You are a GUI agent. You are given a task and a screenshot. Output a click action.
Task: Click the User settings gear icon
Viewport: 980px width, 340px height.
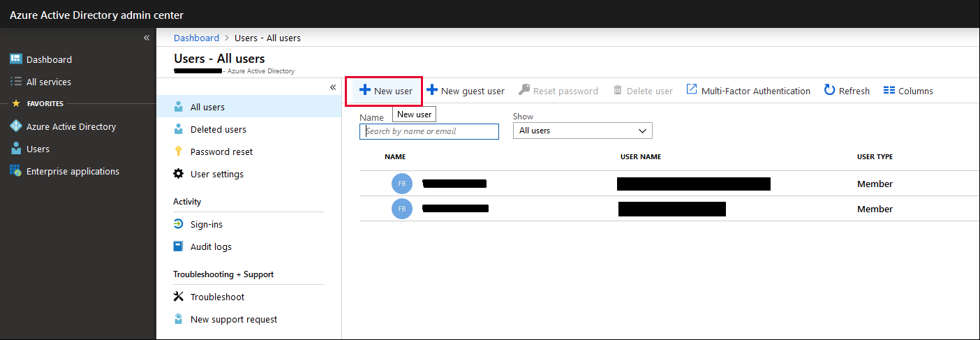tap(178, 174)
